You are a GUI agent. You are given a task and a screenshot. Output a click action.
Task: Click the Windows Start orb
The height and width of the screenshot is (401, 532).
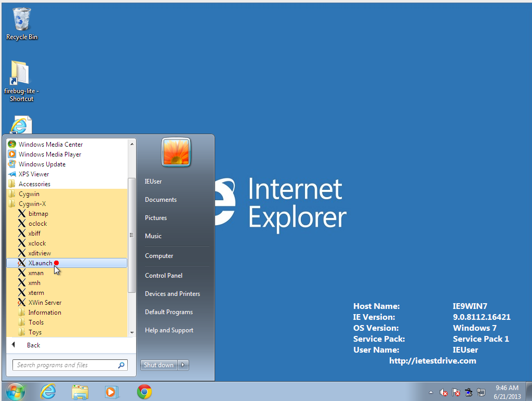pyautogui.click(x=15, y=392)
